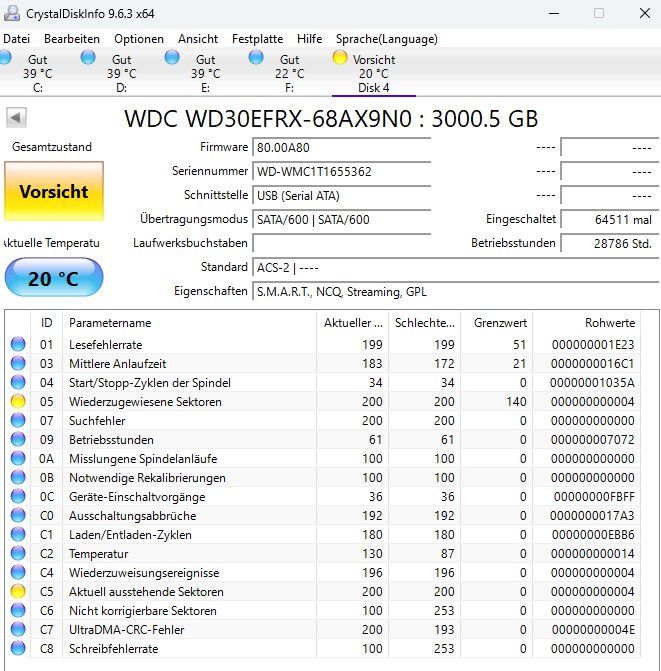Click the Eigenschaften field
The width and height of the screenshot is (661, 671).
[x=456, y=292]
